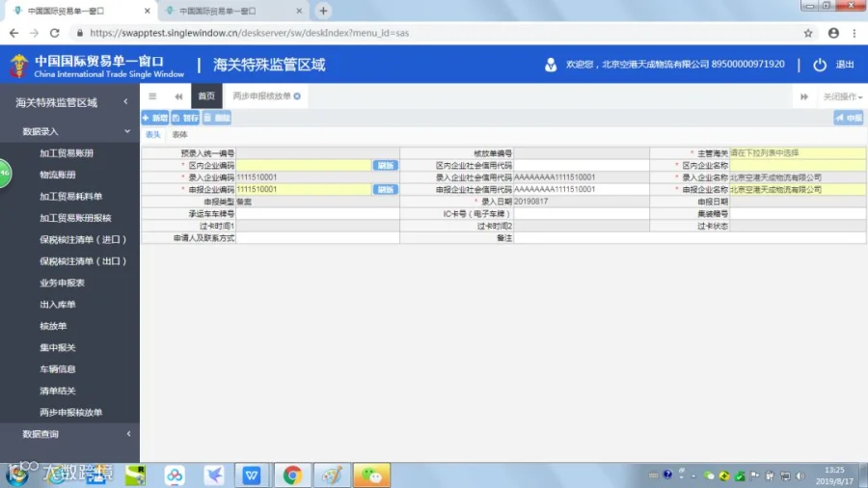Open the 关闭操作 dropdown
The image size is (868, 488).
(x=842, y=96)
